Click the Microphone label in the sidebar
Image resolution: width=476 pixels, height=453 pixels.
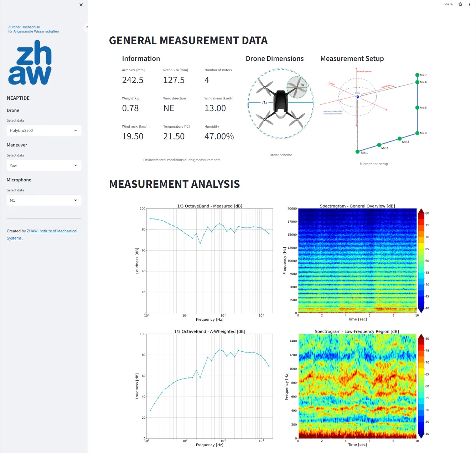tap(19, 180)
